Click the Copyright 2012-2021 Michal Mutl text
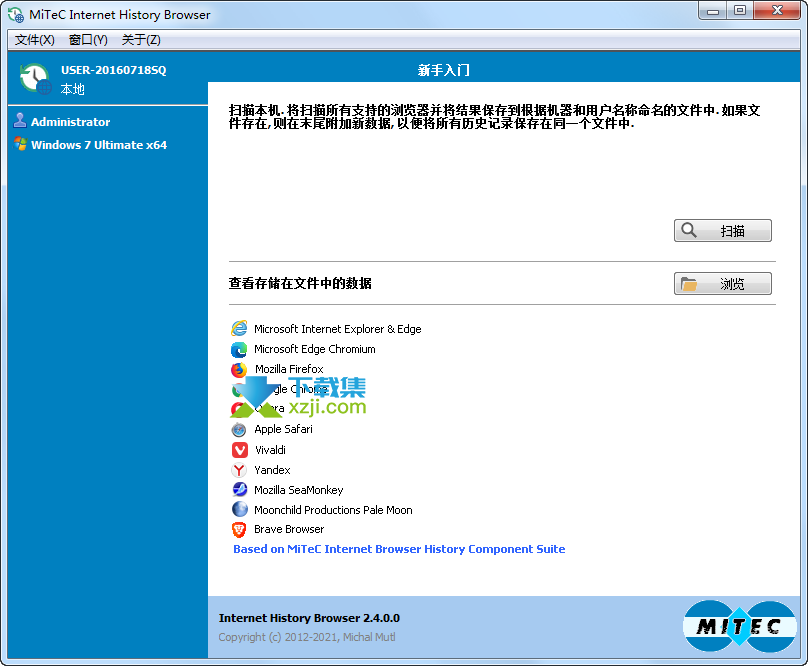Image resolution: width=808 pixels, height=666 pixels. 307,637
